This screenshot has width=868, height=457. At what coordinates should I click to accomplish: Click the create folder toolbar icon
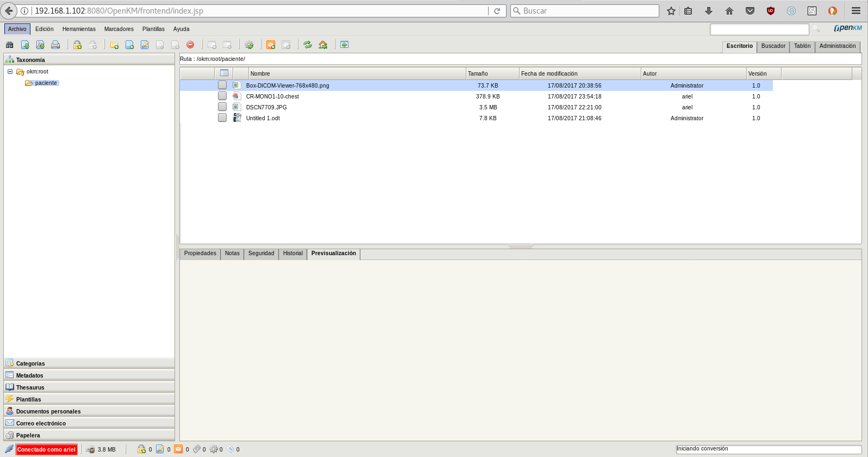coord(114,45)
